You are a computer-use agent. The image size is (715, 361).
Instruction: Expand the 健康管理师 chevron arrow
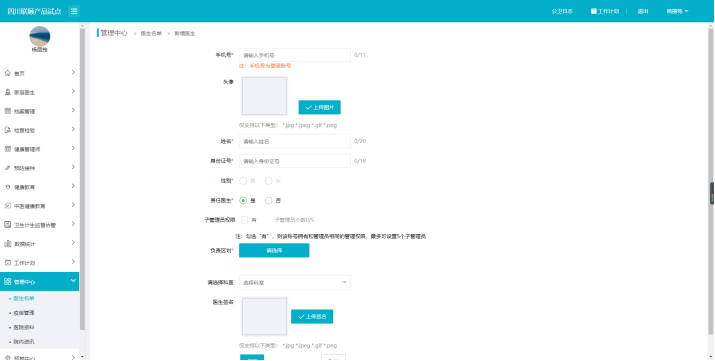click(x=73, y=148)
